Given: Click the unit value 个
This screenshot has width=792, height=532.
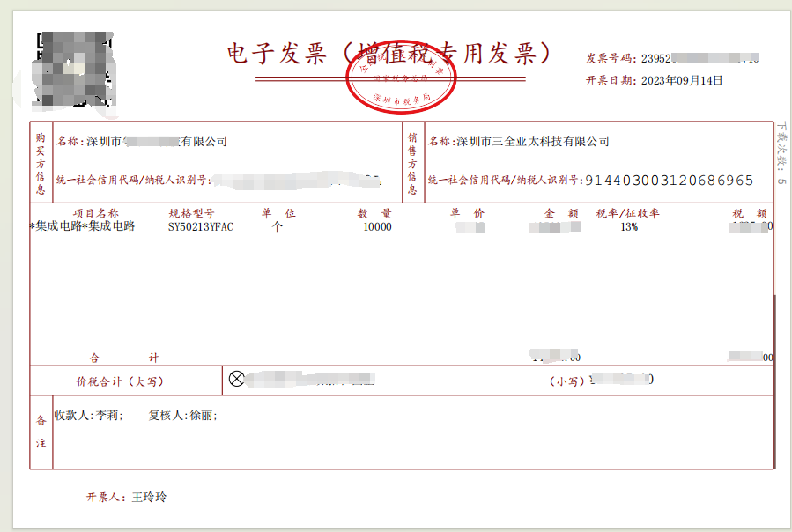Looking at the screenshot, I should tap(277, 226).
